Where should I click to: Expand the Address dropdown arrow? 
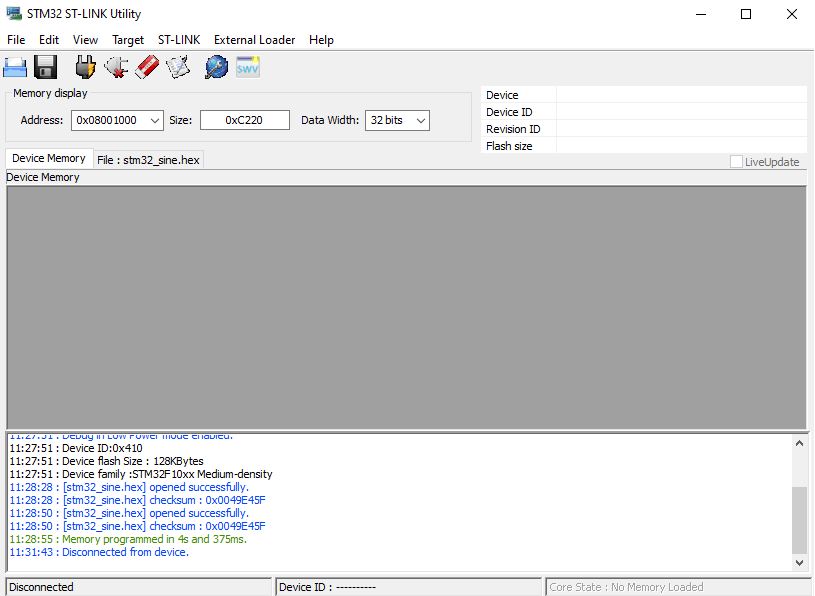154,120
